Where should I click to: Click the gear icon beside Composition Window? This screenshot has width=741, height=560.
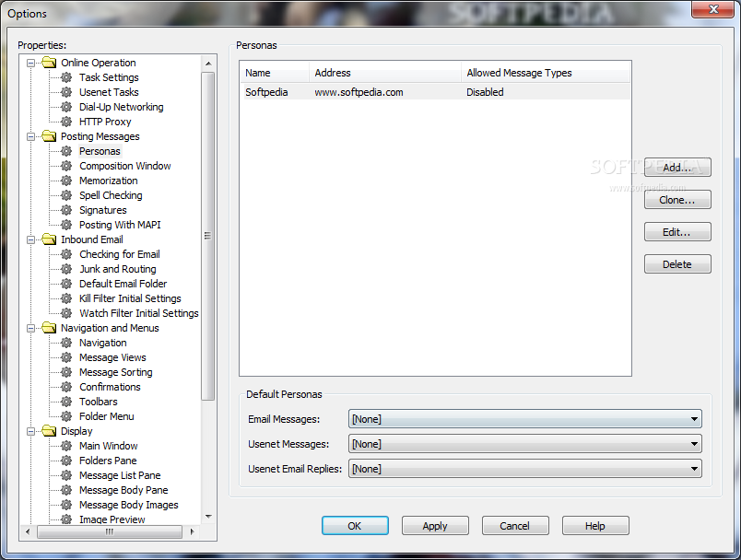coord(66,166)
